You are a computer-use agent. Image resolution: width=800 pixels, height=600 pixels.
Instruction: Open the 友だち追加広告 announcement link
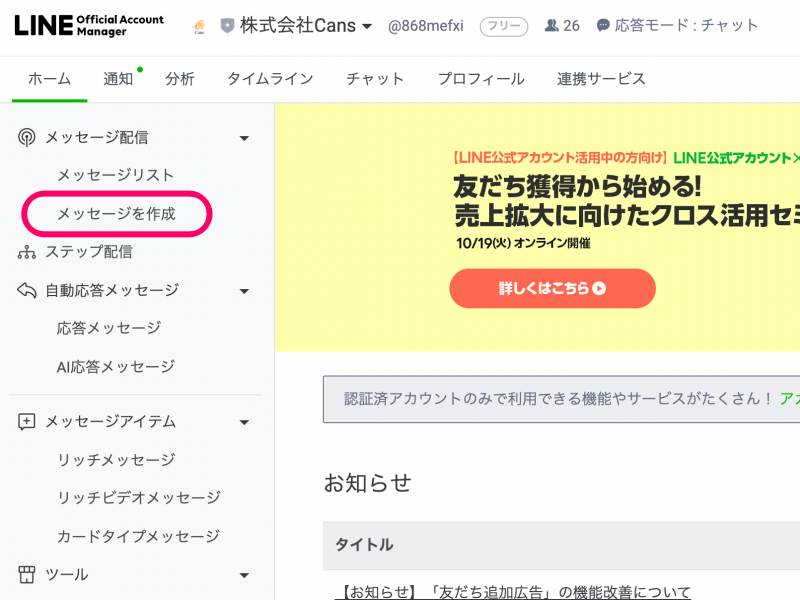(x=512, y=593)
